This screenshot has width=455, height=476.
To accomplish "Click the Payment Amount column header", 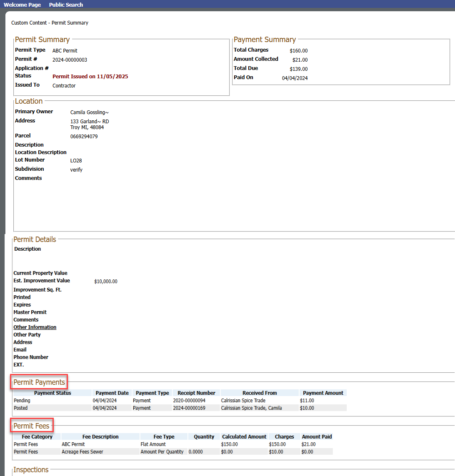I will click(323, 393).
